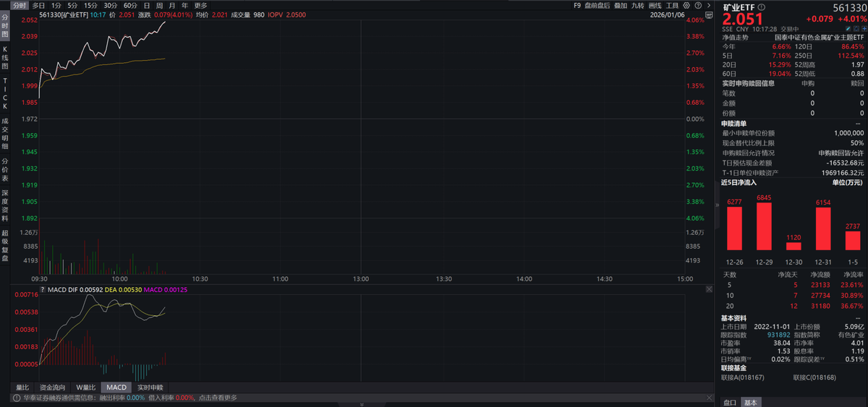Close the bottom financing info bar
Screen dimensions: 868x407
pos(708,398)
